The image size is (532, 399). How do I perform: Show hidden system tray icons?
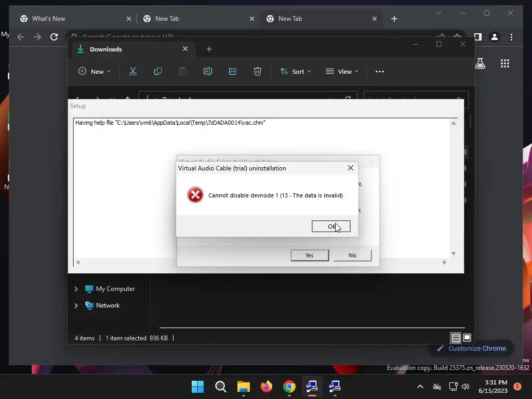point(420,387)
